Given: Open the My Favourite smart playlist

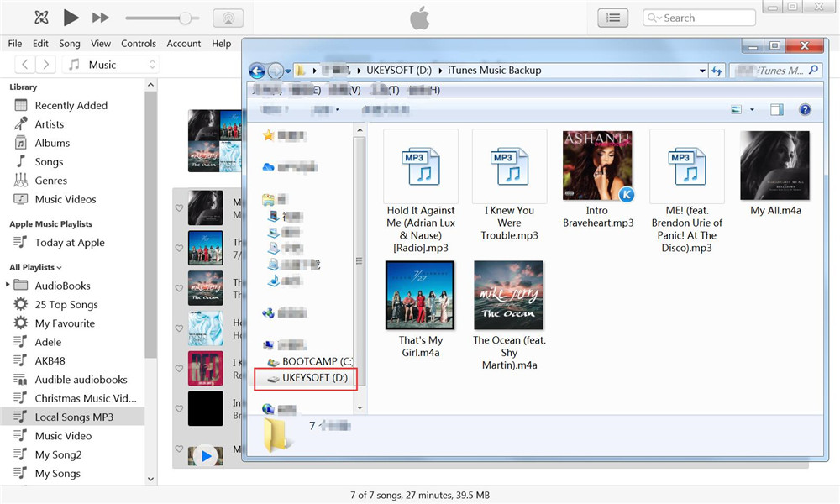Looking at the screenshot, I should point(65,323).
